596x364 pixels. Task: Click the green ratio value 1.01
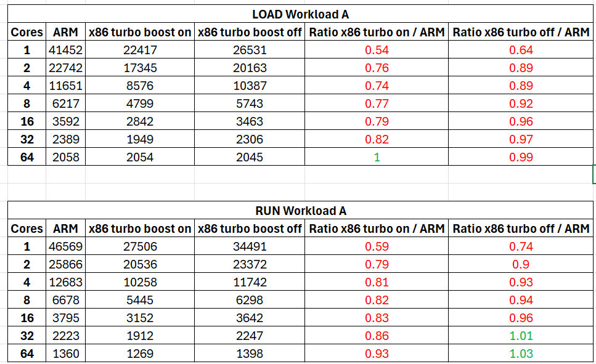[x=520, y=336]
